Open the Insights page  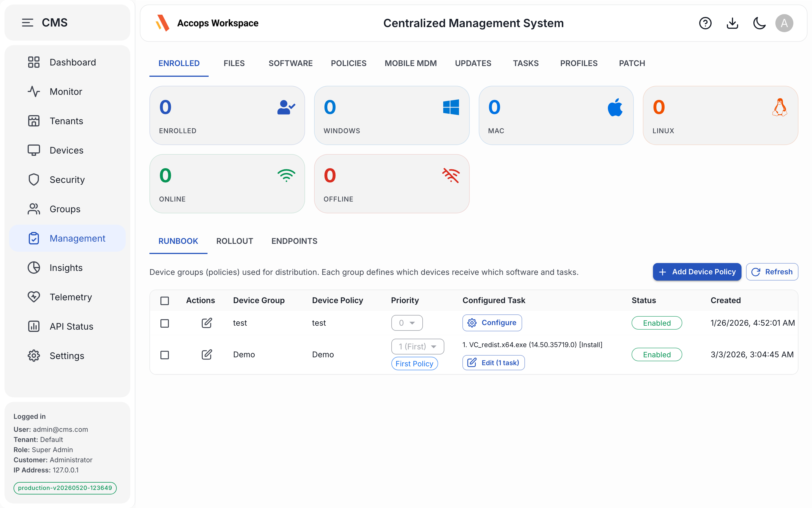(67, 268)
